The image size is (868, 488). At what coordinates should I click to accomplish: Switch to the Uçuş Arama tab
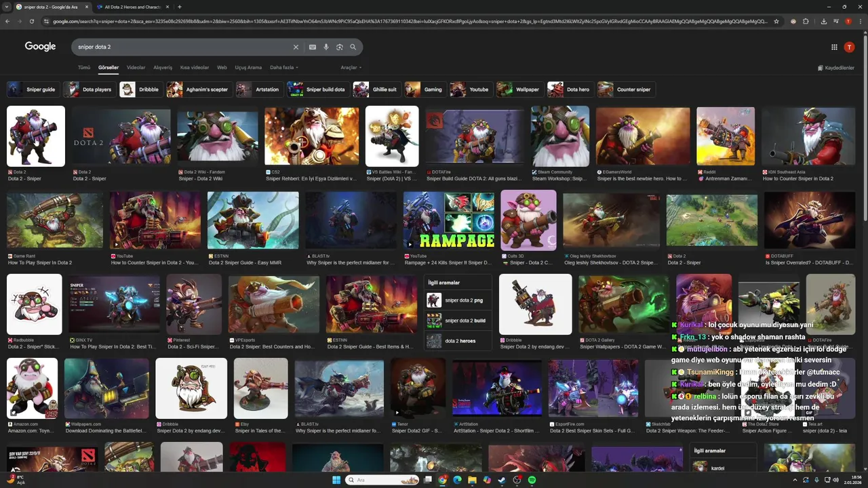click(248, 68)
